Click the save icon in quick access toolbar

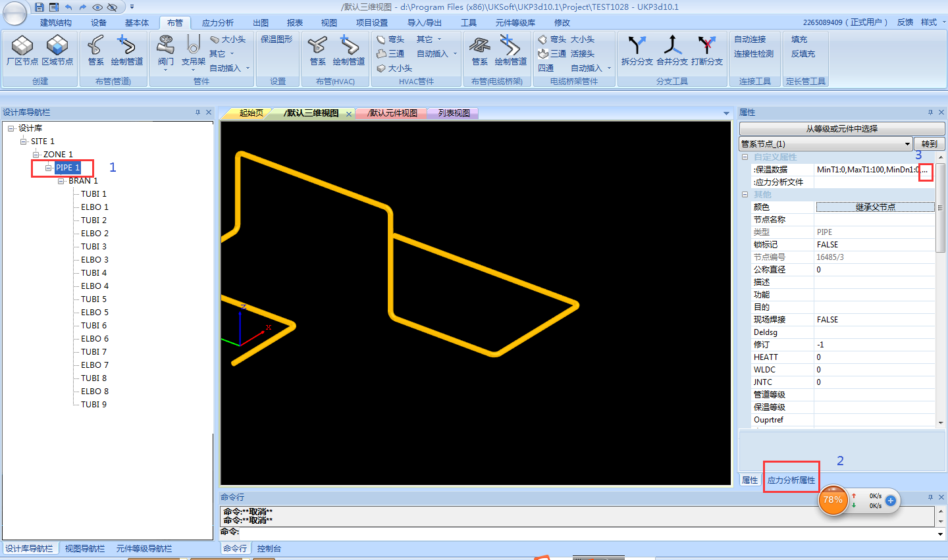coord(39,7)
